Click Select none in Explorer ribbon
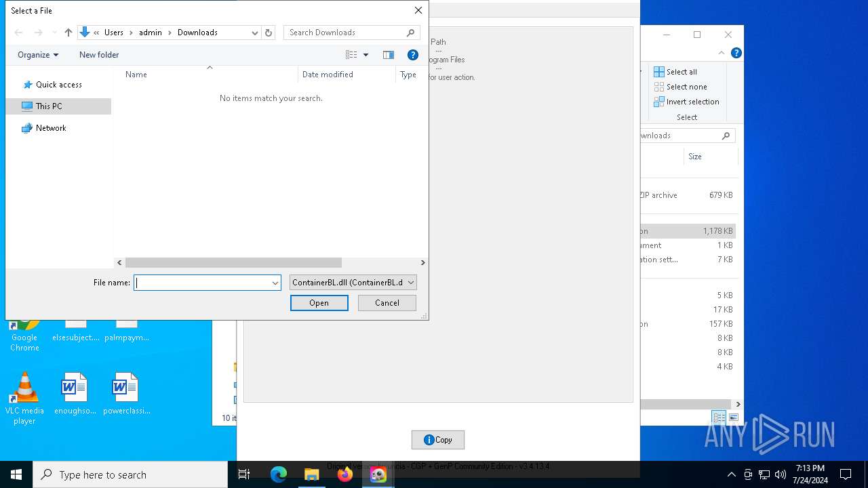Screen dimensions: 868x488 point(680,87)
